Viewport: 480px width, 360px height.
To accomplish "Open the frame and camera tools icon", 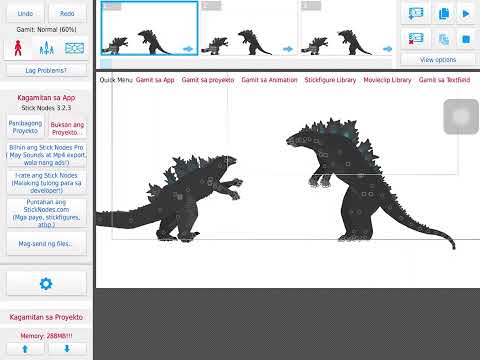I will point(74,48).
